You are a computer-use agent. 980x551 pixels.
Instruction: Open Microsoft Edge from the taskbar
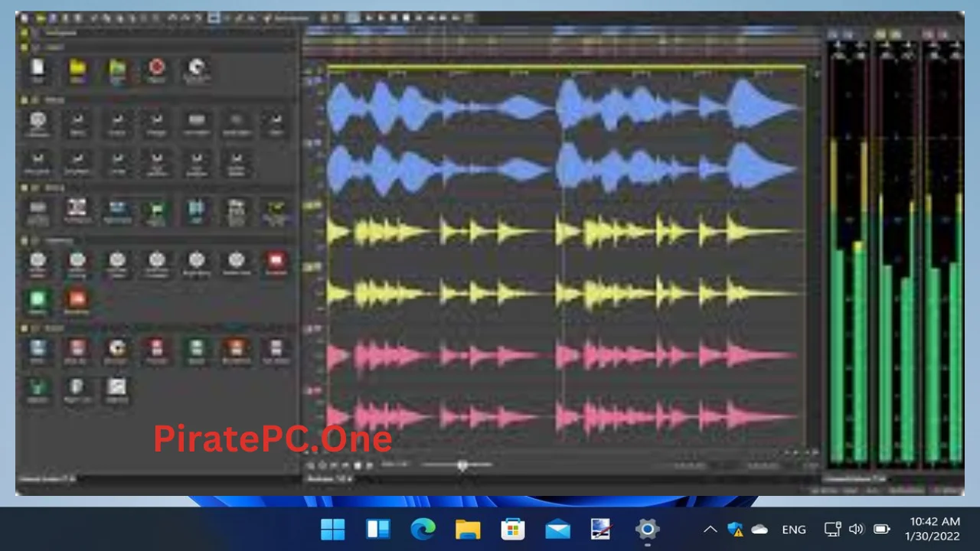pyautogui.click(x=423, y=529)
